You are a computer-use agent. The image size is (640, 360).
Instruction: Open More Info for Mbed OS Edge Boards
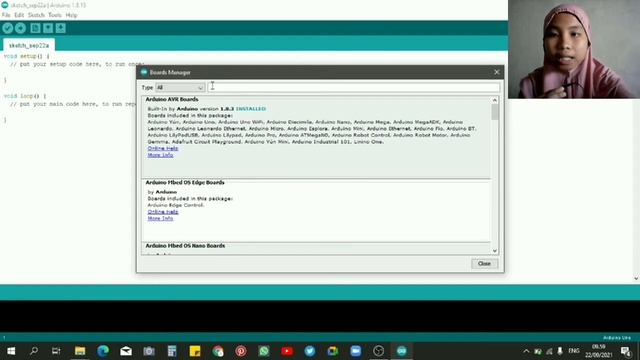[x=160, y=218]
